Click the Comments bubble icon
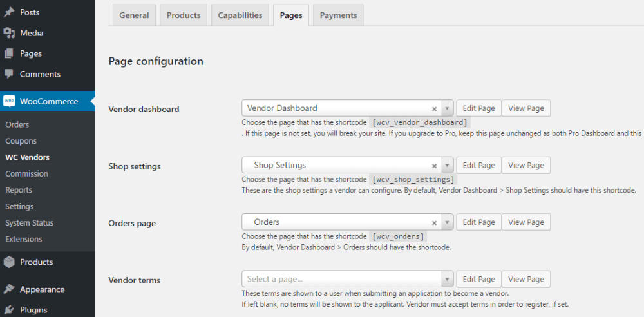This screenshot has height=317, width=644. (9, 74)
